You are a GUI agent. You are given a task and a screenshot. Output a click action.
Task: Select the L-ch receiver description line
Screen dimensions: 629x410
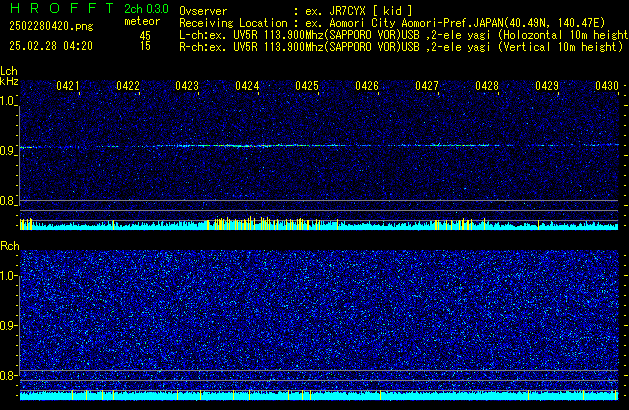point(404,35)
